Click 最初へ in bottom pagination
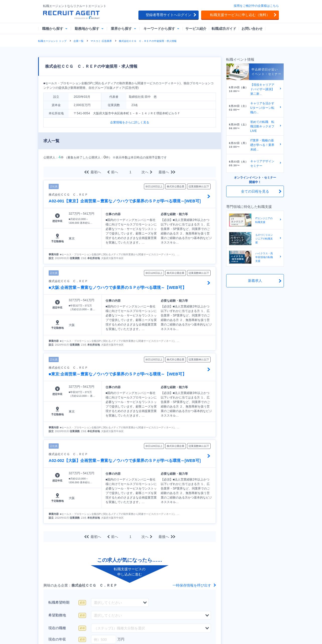The image size is (322, 644). click(93, 537)
